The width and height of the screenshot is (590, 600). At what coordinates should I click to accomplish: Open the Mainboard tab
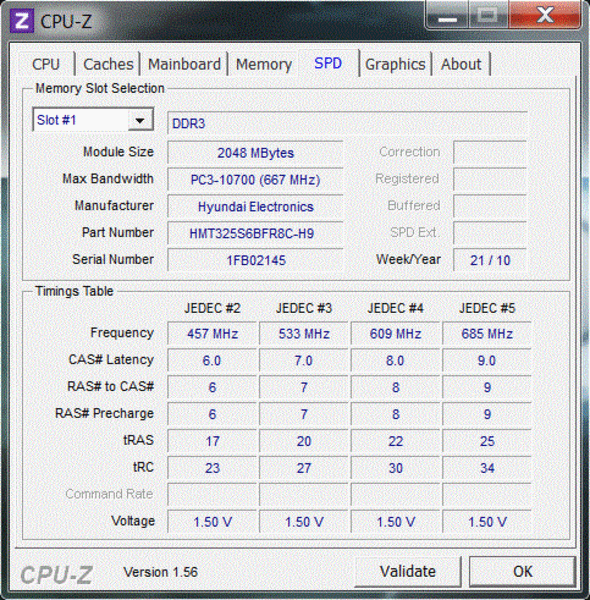(184, 64)
